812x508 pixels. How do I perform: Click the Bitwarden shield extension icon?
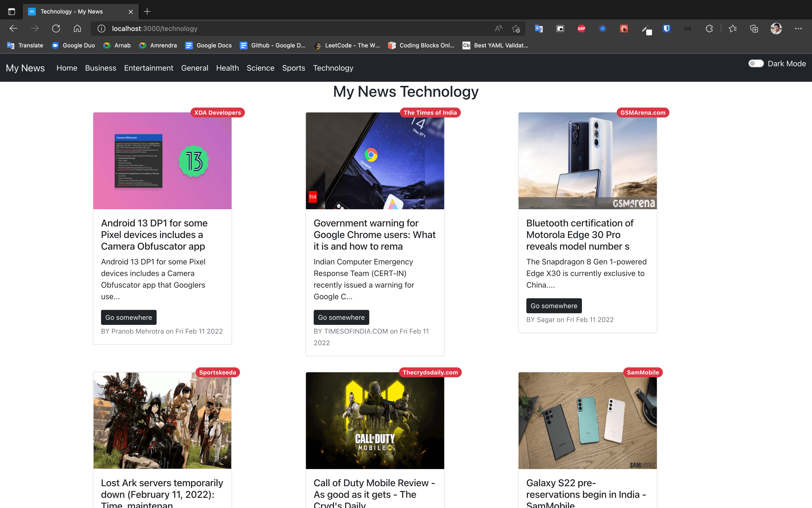pos(666,29)
